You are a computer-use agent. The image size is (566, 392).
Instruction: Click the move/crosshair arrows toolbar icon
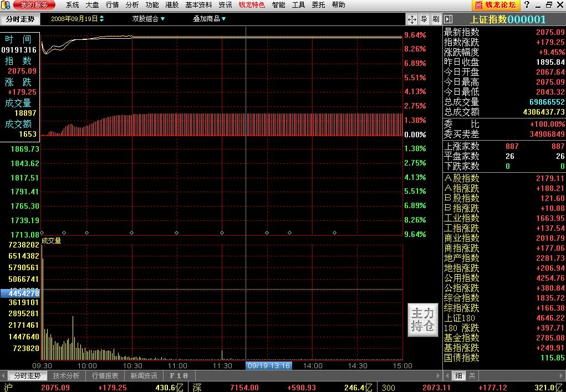(x=412, y=19)
